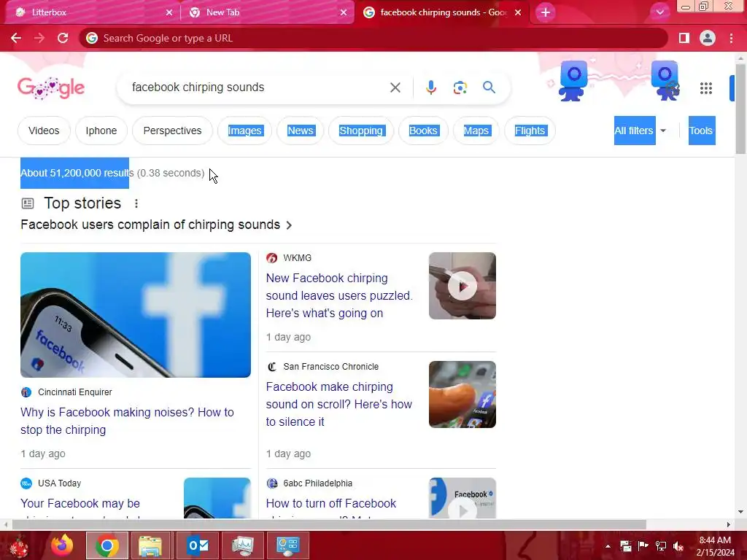Open the side panel icon
Image resolution: width=747 pixels, height=560 pixels.
(684, 38)
